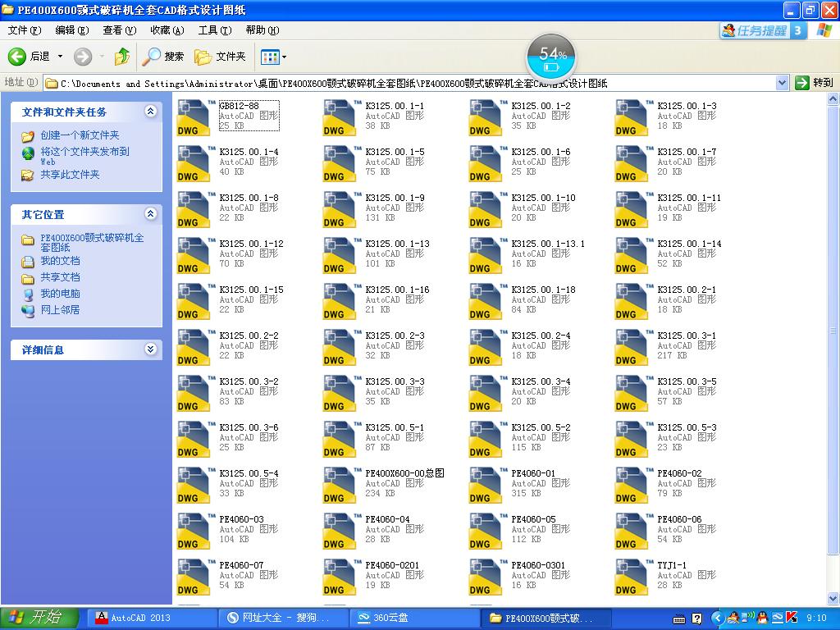Image resolution: width=840 pixels, height=630 pixels.
Task: Click the 后退 Back button
Action: [x=29, y=57]
